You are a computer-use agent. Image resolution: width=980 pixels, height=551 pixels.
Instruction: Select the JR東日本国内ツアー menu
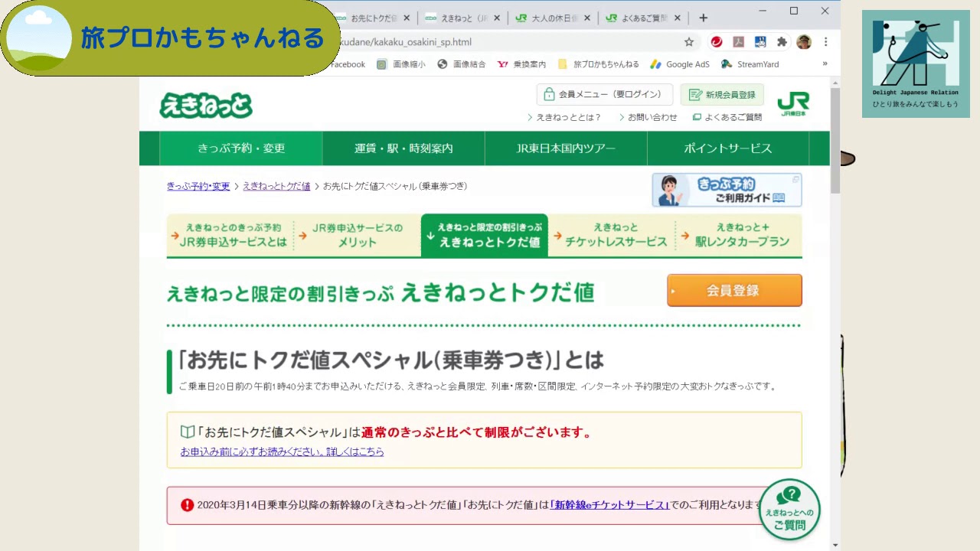click(x=566, y=148)
